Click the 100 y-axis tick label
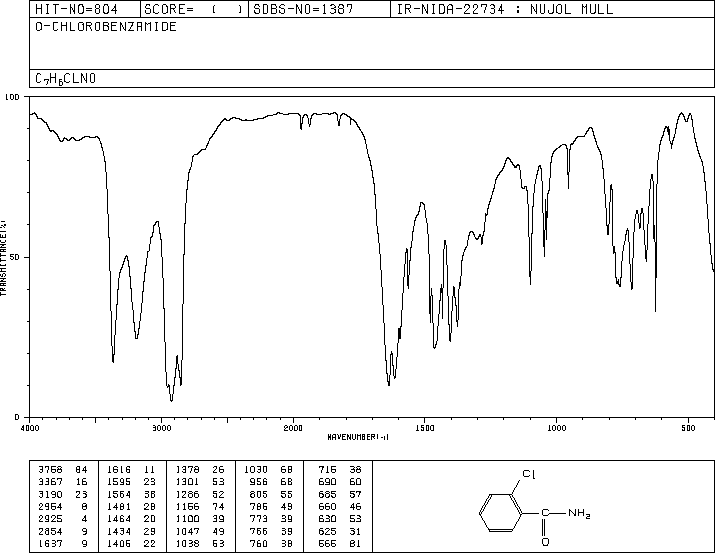715x553 pixels. click(12, 97)
